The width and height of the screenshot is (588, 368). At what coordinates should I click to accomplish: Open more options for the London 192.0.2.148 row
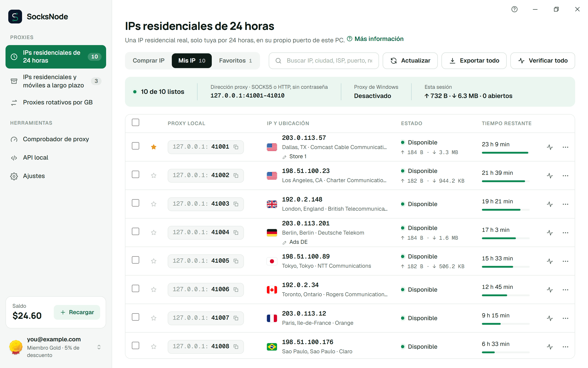pos(565,204)
